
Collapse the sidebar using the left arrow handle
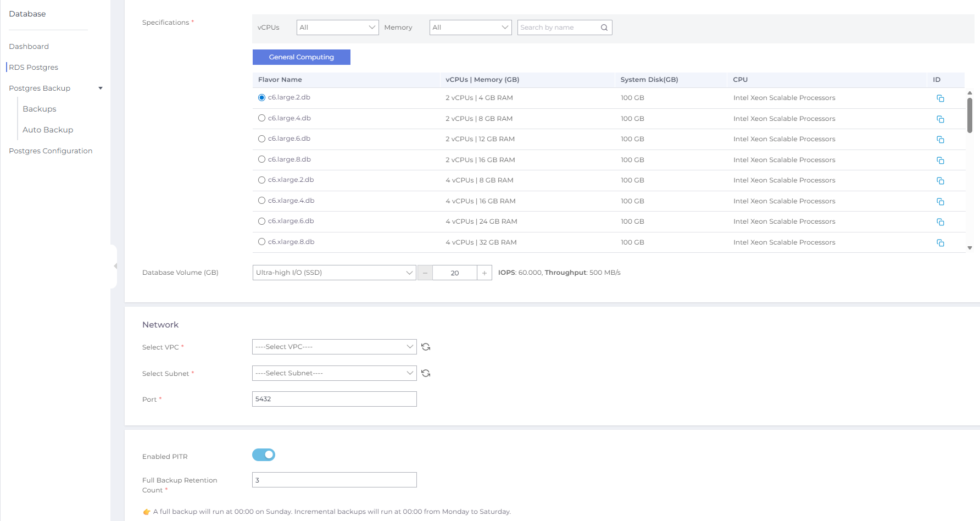pyautogui.click(x=115, y=266)
